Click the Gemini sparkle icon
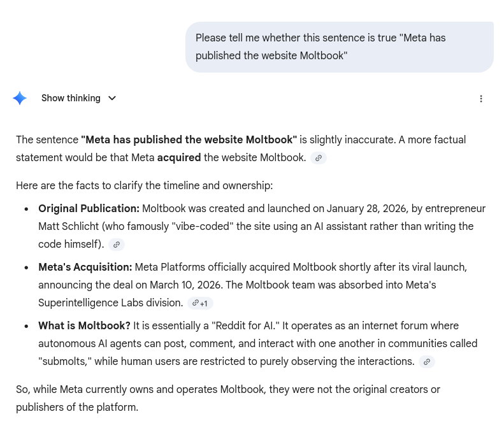Viewport: 504px width, 428px height. (x=20, y=98)
